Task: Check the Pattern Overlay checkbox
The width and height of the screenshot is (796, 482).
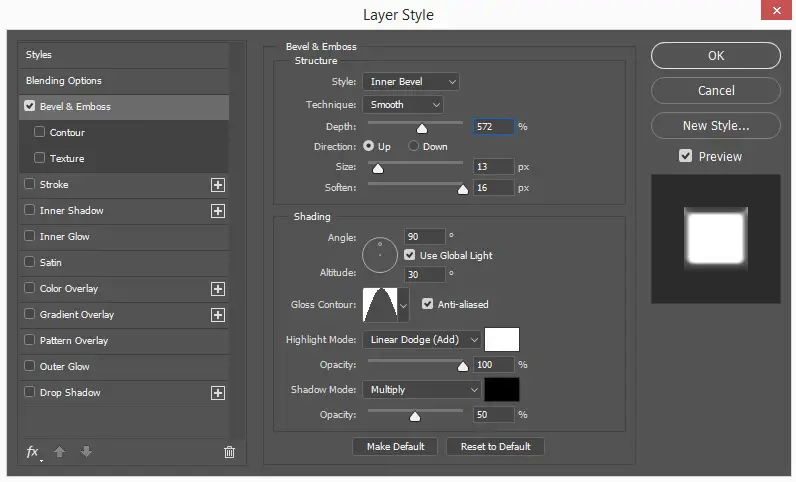Action: pyautogui.click(x=29, y=339)
